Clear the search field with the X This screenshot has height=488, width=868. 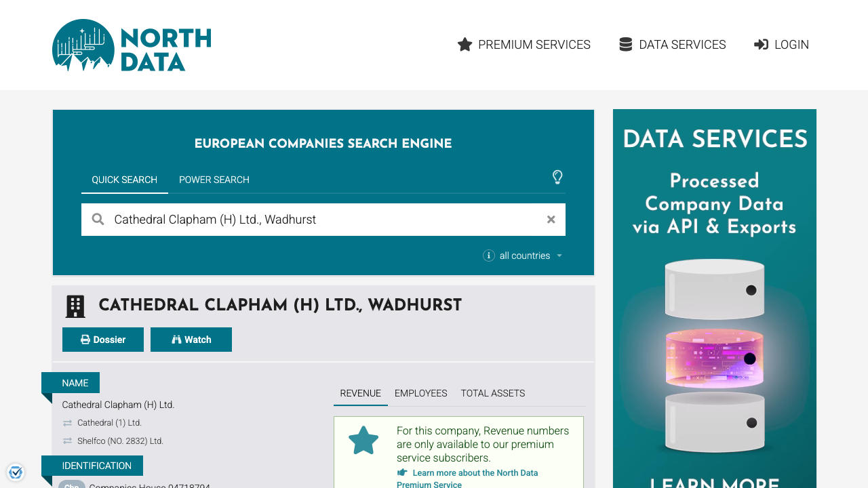pyautogui.click(x=551, y=219)
